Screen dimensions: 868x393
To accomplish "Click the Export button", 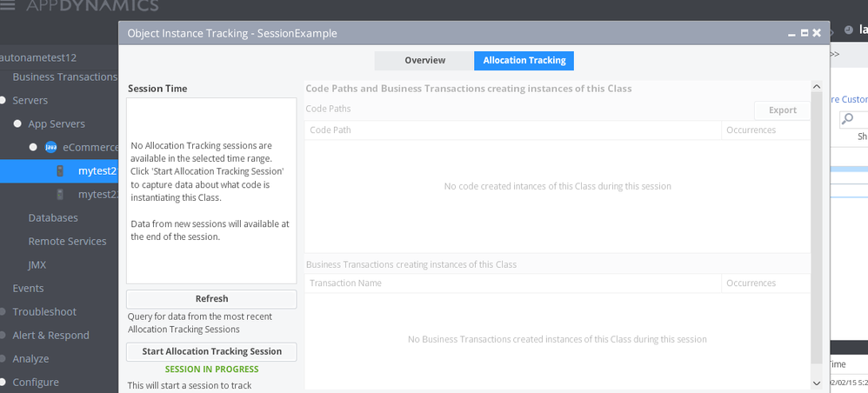I will [x=782, y=110].
